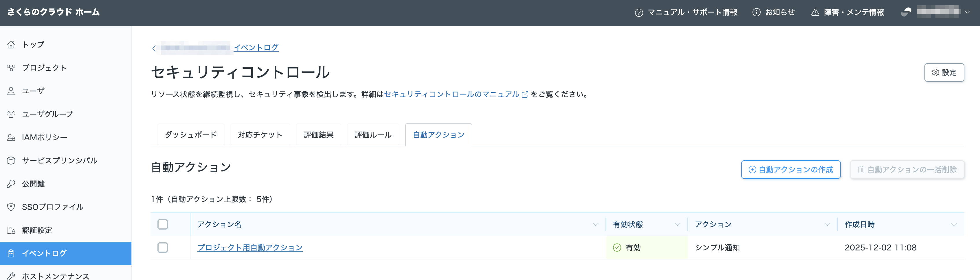Click the key icon for 公開鍵
The height and width of the screenshot is (280, 980).
pos(11,183)
